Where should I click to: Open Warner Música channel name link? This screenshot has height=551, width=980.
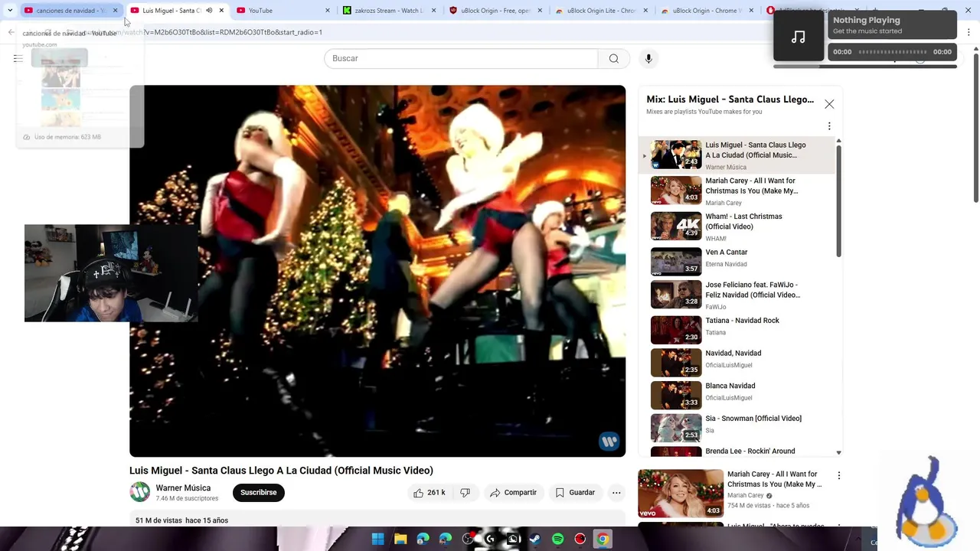183,487
